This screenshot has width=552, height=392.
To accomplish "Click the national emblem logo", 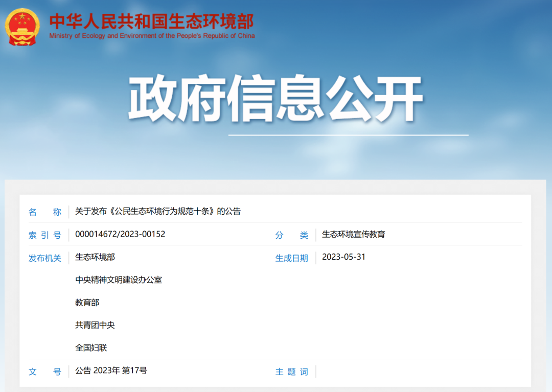I will click(x=21, y=27).
